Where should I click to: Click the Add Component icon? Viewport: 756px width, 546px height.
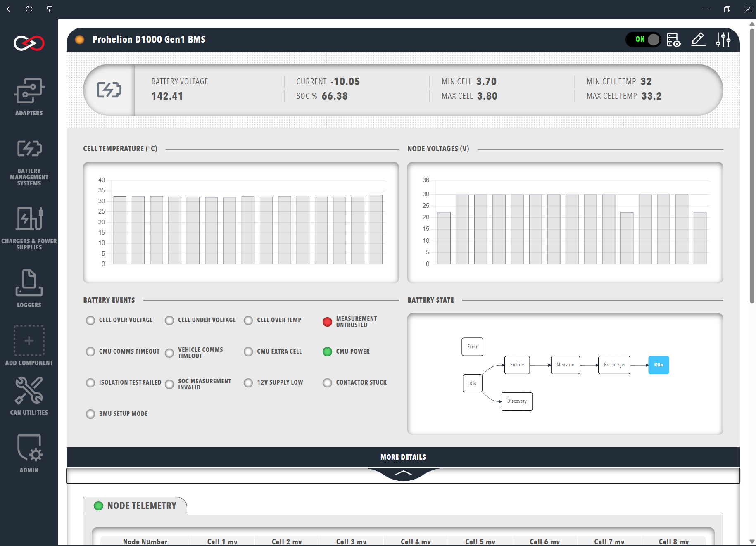point(29,341)
